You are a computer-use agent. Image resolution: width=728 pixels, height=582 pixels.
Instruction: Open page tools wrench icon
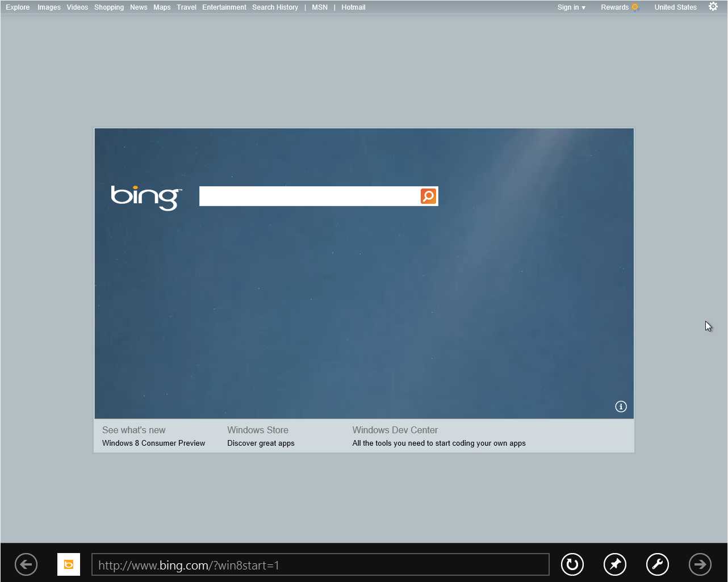tap(657, 564)
